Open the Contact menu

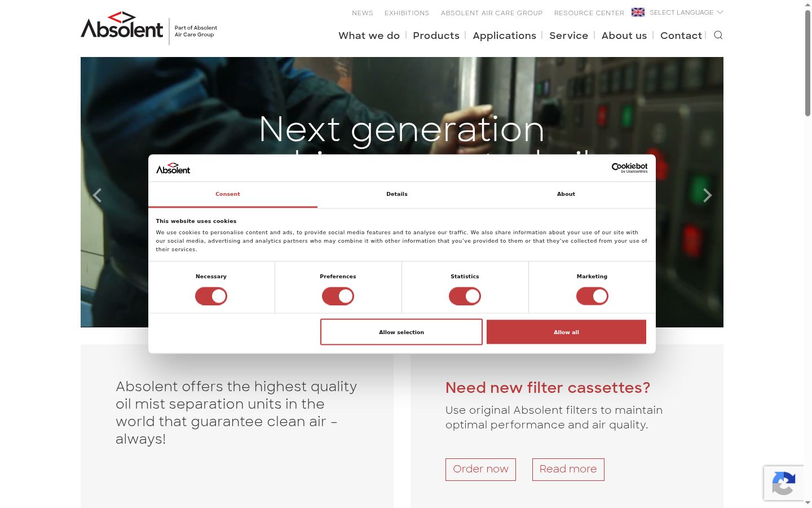(681, 36)
